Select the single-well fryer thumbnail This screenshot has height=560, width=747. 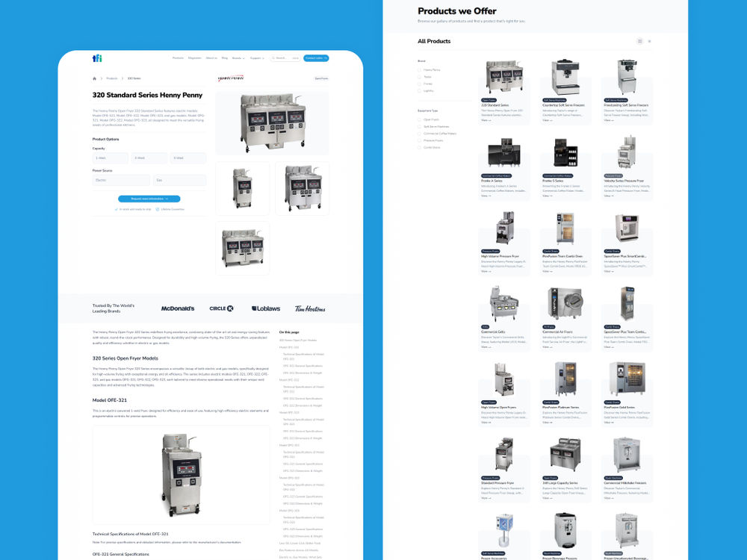pyautogui.click(x=243, y=189)
